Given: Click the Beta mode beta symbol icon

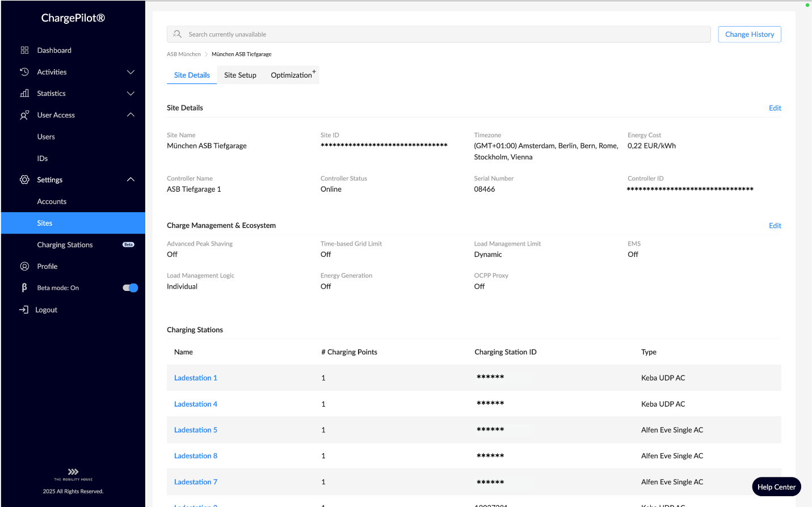Looking at the screenshot, I should pos(24,288).
